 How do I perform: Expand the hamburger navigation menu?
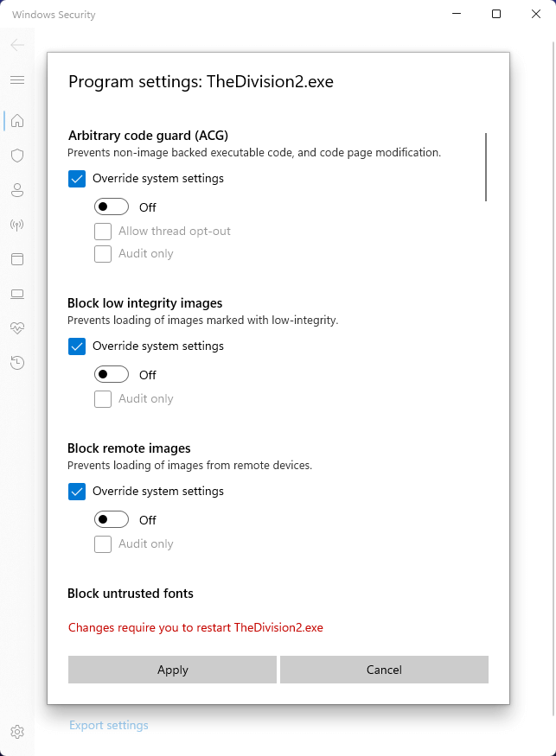click(17, 80)
